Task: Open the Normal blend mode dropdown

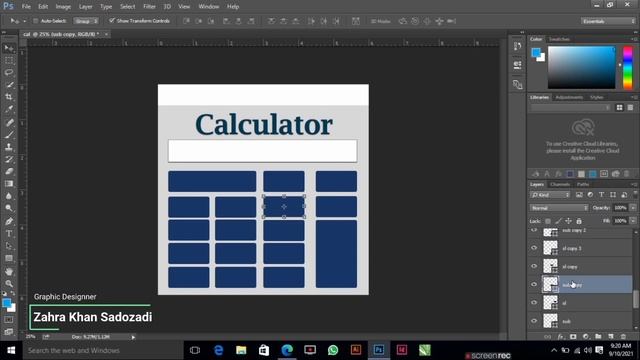Action: pyautogui.click(x=559, y=208)
